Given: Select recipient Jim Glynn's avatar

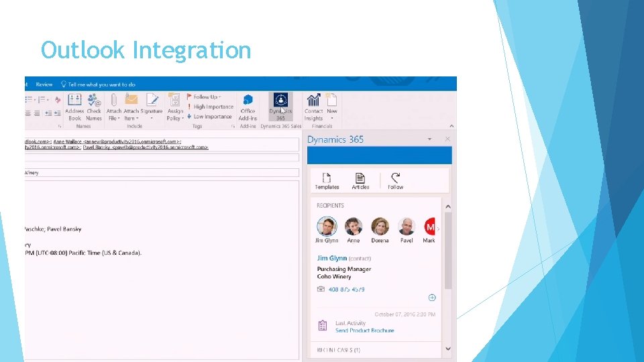Looking at the screenshot, I should click(x=327, y=227).
